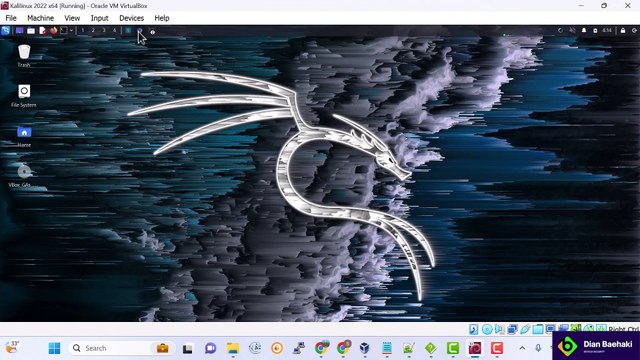Click the network adapters status icon

(x=512, y=329)
